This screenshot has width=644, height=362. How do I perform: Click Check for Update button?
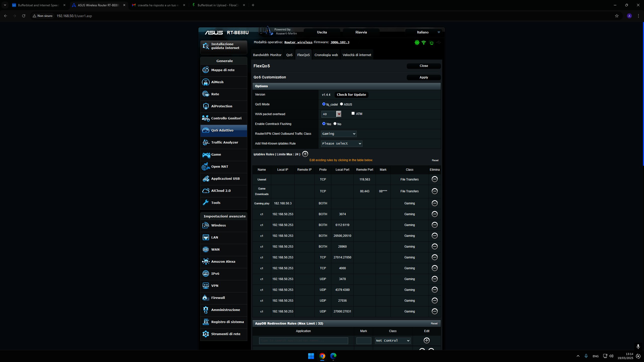[x=351, y=95]
